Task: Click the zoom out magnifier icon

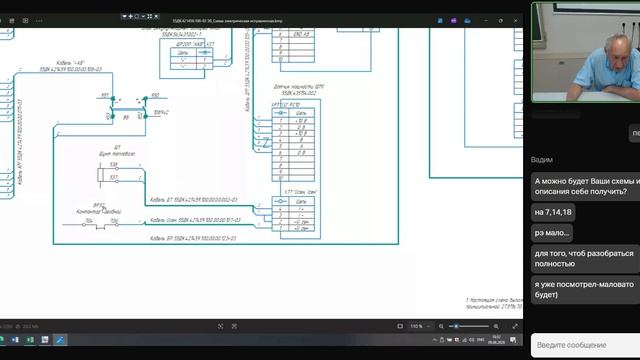Action: (x=441, y=326)
